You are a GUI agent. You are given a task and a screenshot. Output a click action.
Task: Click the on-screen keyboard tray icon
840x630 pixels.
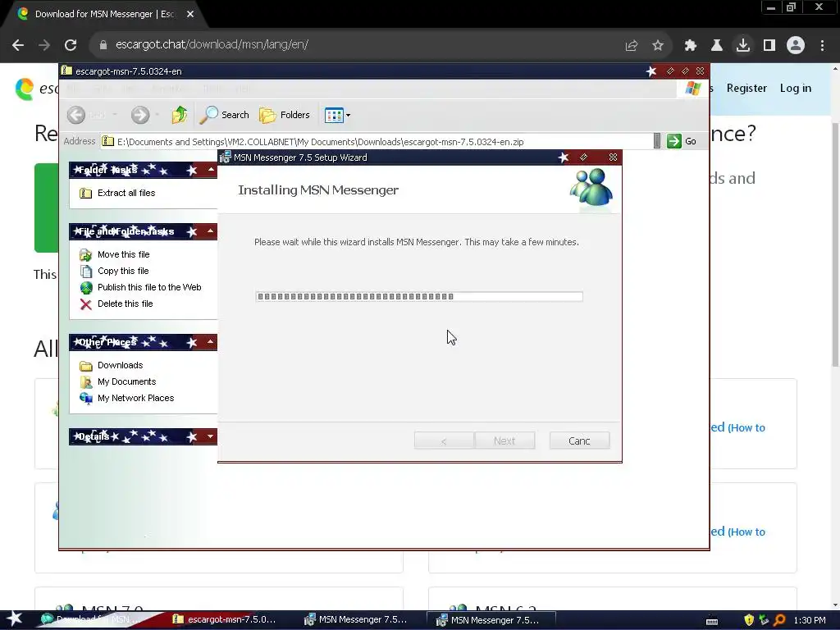pyautogui.click(x=712, y=621)
